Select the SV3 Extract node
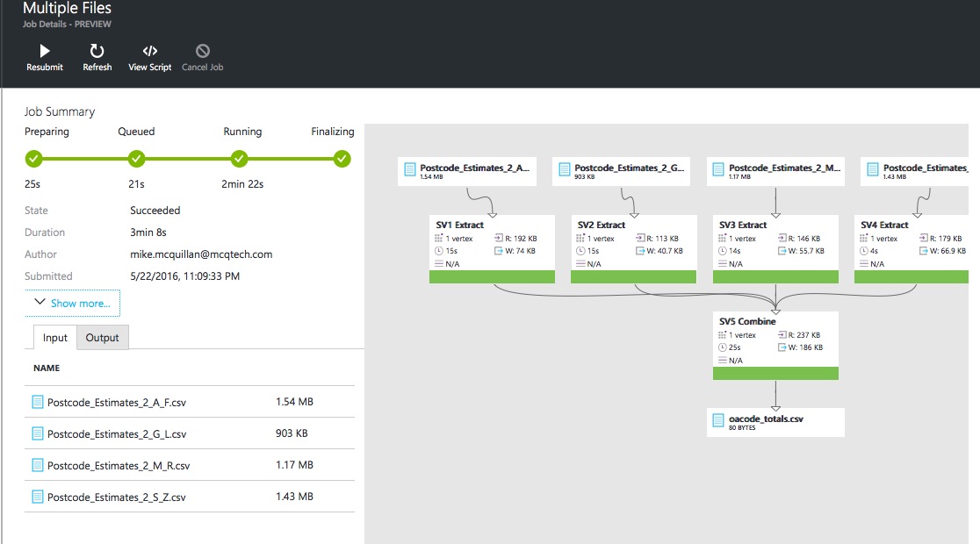 [775, 243]
